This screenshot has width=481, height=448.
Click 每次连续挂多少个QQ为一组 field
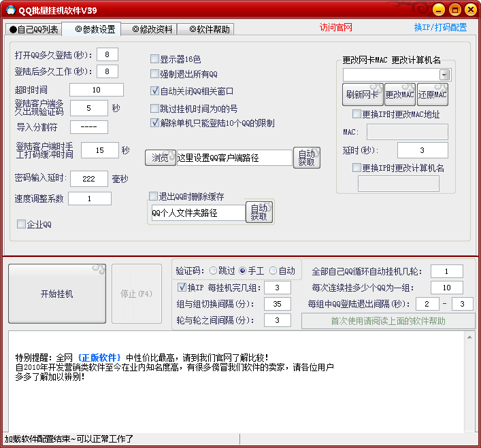click(x=446, y=288)
